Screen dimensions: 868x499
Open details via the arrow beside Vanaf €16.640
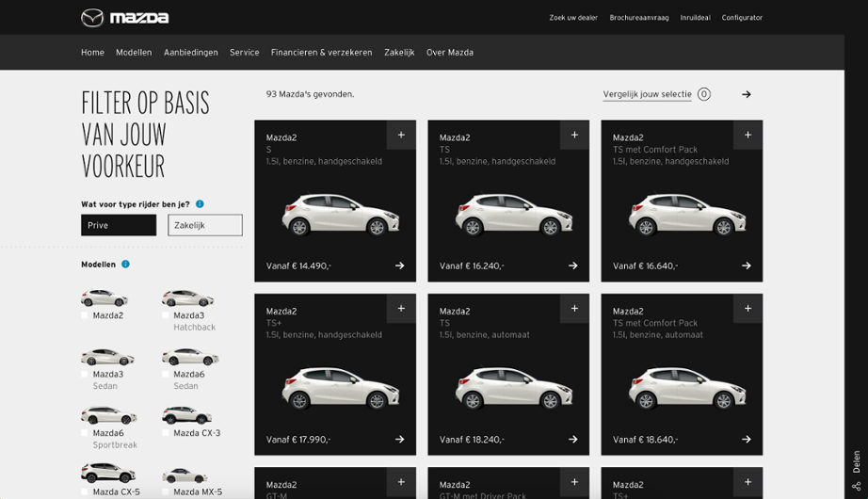[x=747, y=266]
